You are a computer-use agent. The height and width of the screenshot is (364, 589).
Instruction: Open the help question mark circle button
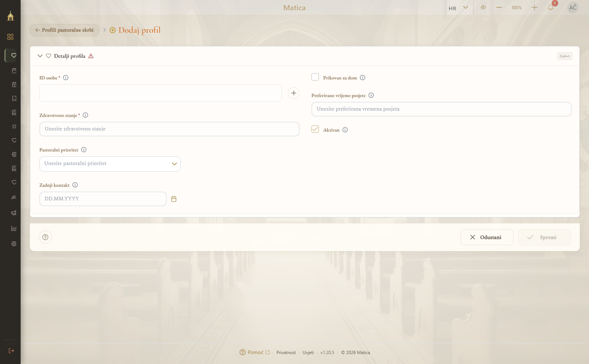(x=45, y=237)
